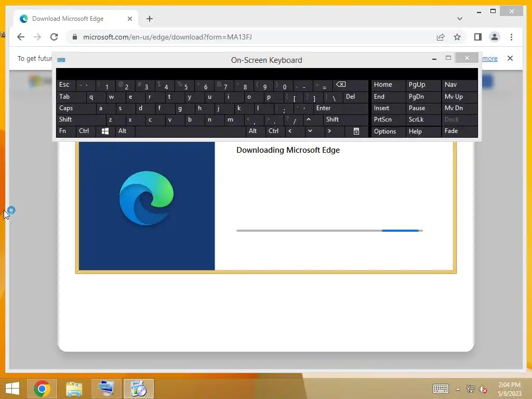Activate the Fade key
The image size is (532, 399).
pyautogui.click(x=459, y=131)
